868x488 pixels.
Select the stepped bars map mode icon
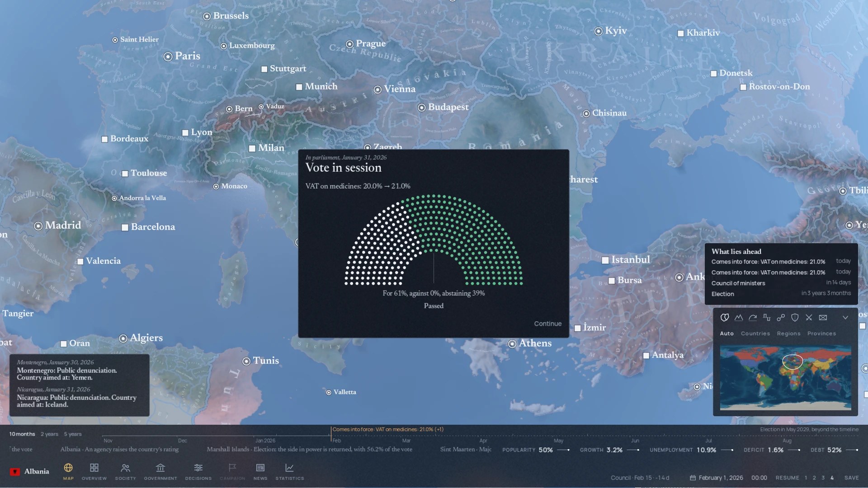click(x=767, y=318)
